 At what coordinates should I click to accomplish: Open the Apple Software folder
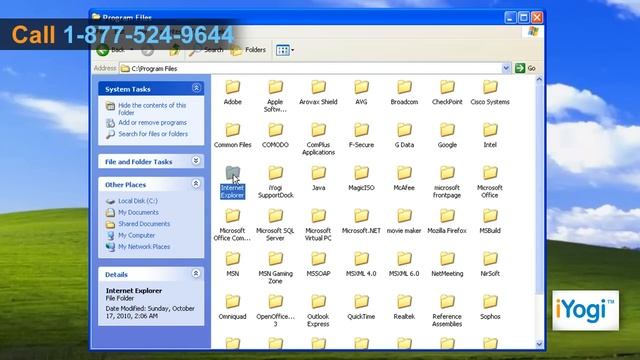coord(275,96)
